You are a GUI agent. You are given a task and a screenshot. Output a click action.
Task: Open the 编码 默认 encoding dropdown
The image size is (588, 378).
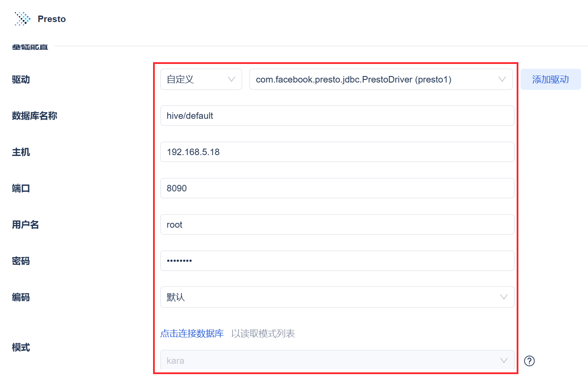point(337,297)
